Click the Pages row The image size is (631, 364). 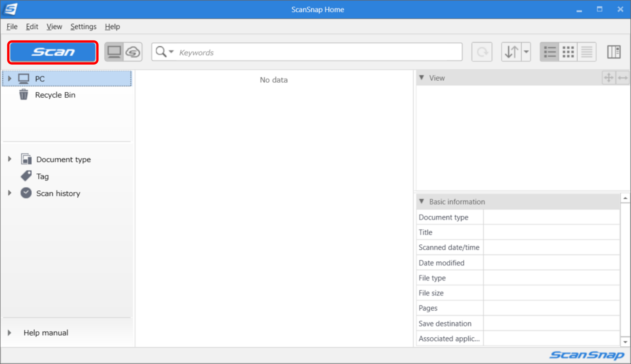[x=518, y=308]
